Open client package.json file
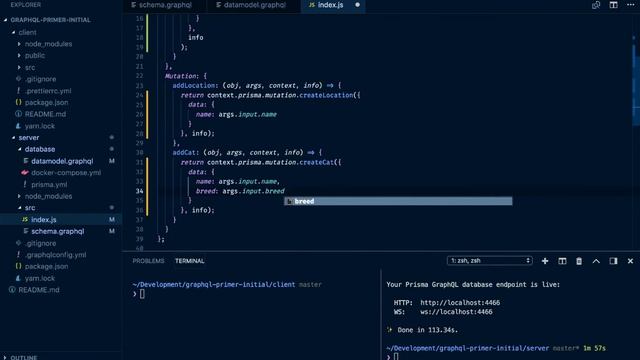The image size is (640, 360). pyautogui.click(x=47, y=102)
